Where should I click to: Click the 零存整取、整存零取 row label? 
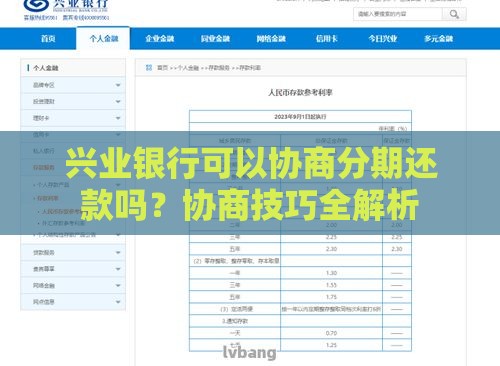point(236,261)
